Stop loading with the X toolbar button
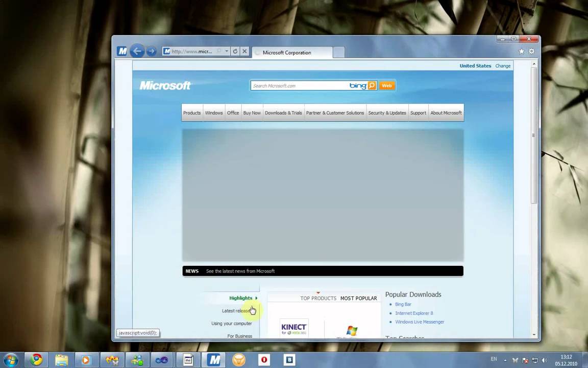The height and width of the screenshot is (368, 588). point(244,52)
